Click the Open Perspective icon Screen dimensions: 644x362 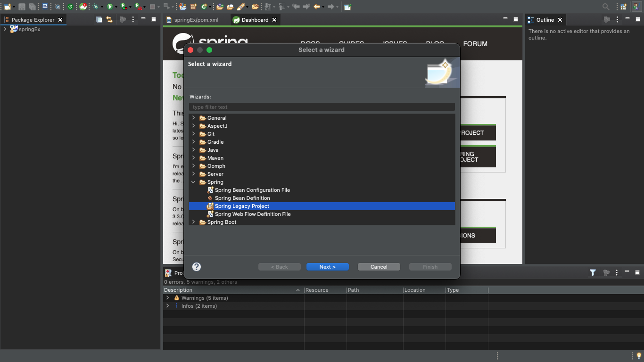click(624, 7)
